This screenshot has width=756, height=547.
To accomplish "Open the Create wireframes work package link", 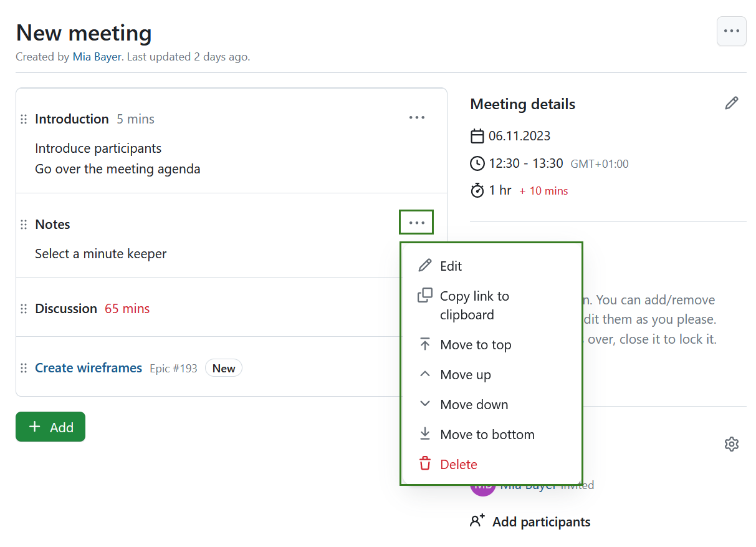I will tap(89, 368).
